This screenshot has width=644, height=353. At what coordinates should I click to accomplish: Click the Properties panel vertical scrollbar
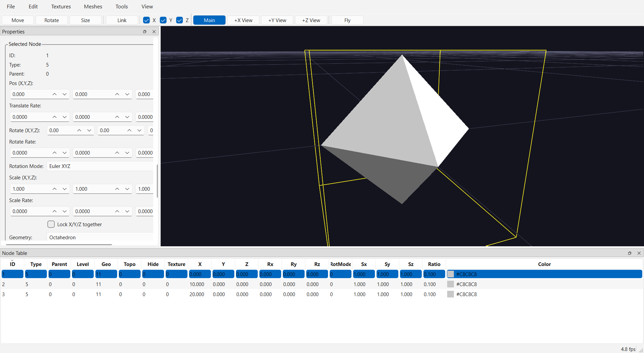pos(157,181)
